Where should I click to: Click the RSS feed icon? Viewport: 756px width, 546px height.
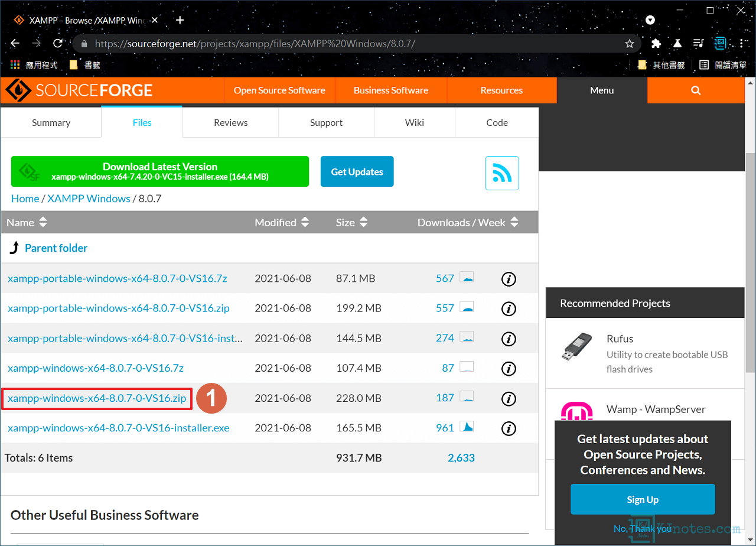[502, 173]
